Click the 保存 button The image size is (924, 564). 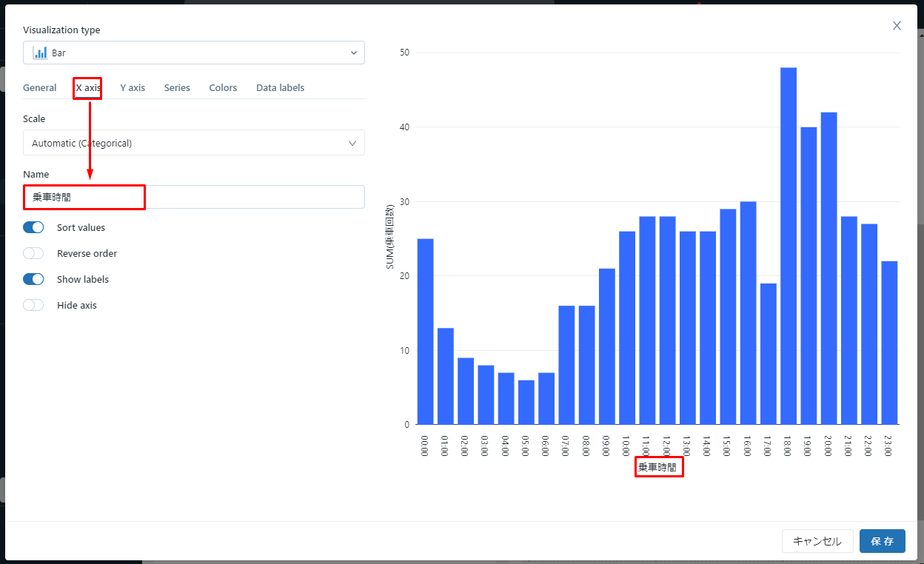coord(882,541)
